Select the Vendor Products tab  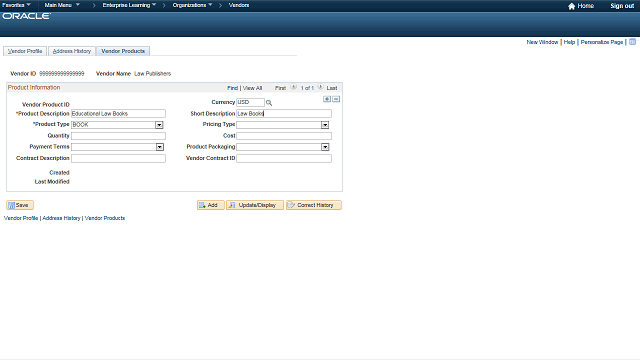click(123, 51)
